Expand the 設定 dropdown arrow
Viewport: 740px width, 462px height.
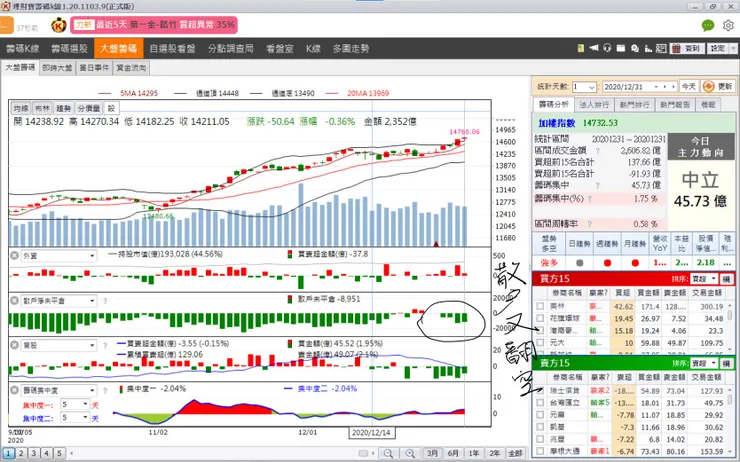point(733,48)
